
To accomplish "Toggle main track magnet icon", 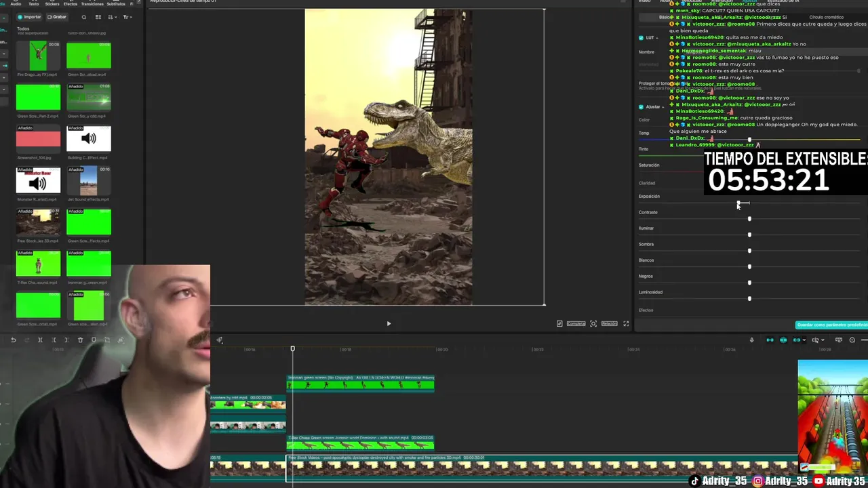I will [770, 340].
